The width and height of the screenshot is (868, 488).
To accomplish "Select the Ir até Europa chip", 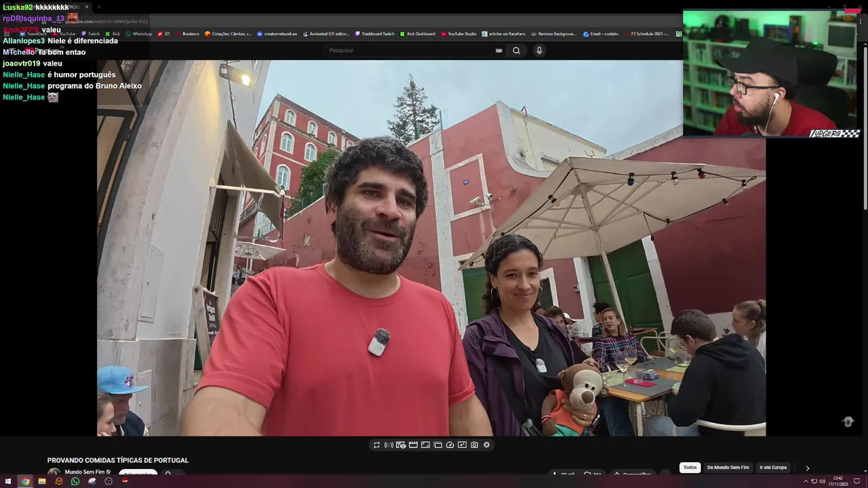I will 773,468.
